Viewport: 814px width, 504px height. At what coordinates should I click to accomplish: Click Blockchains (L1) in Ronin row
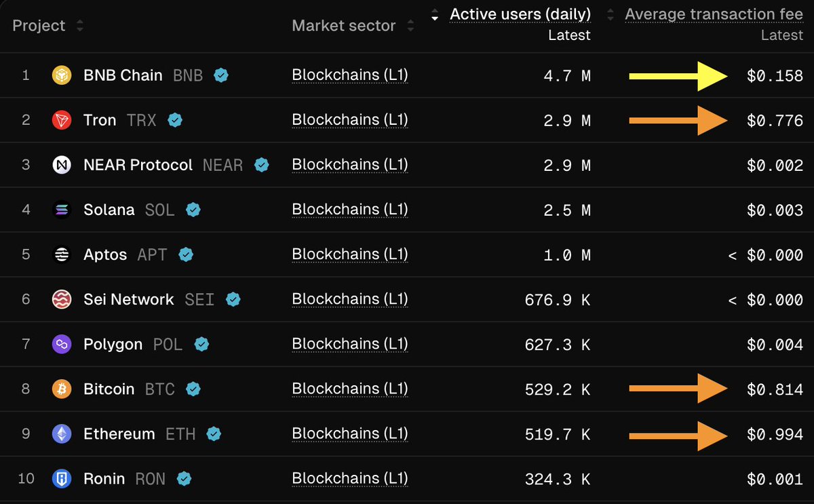tap(350, 479)
